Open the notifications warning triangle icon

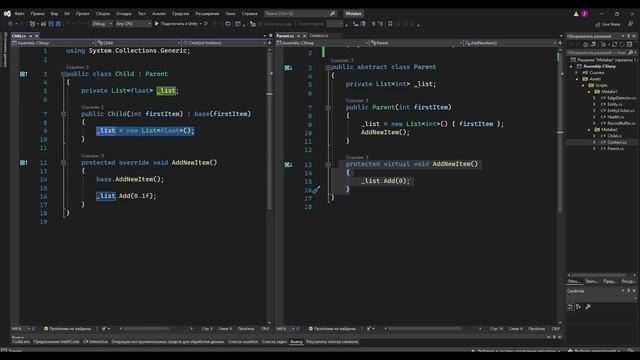(576, 13)
